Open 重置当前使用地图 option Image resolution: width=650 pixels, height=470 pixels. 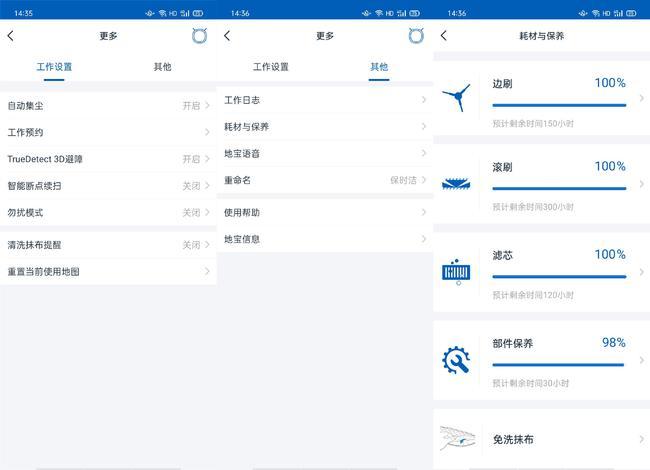coord(108,271)
